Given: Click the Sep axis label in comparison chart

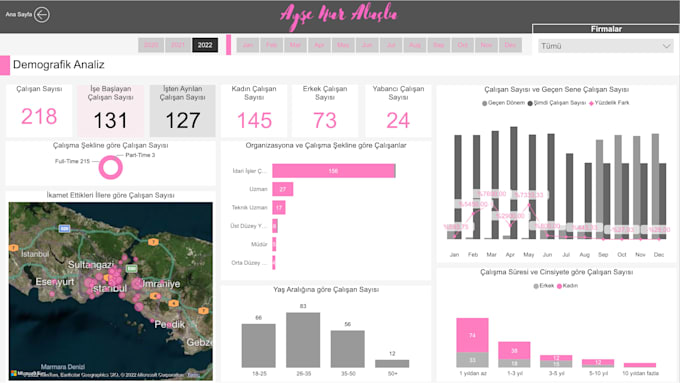Looking at the screenshot, I should click(603, 255).
